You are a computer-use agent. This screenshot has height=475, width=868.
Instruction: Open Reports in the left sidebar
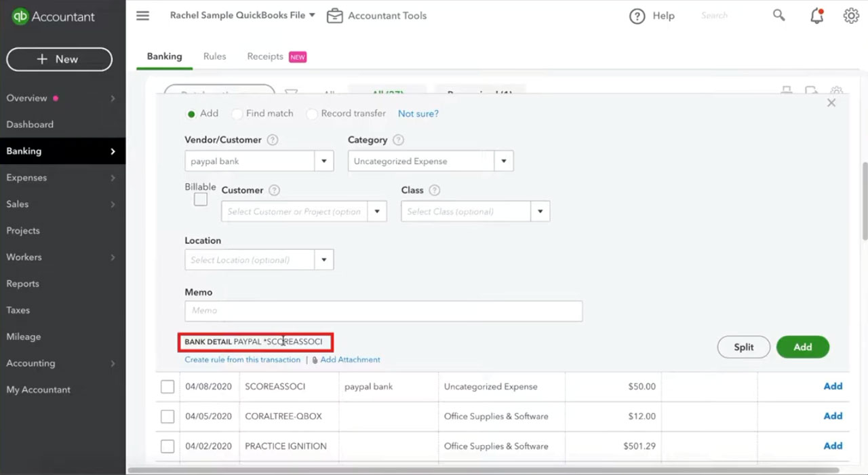pyautogui.click(x=23, y=284)
